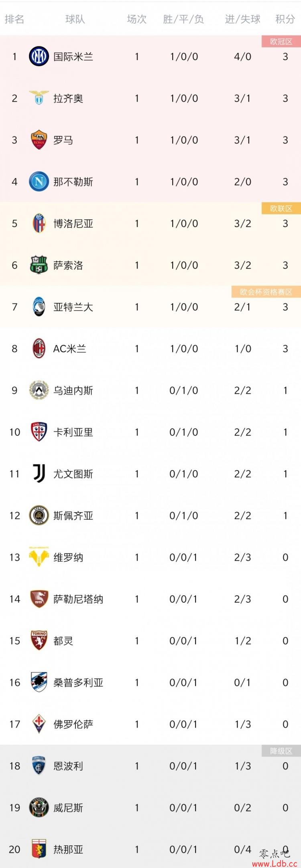The width and height of the screenshot is (301, 868).
Task: Click the 排名 ranking column header
Action: pyautogui.click(x=14, y=19)
